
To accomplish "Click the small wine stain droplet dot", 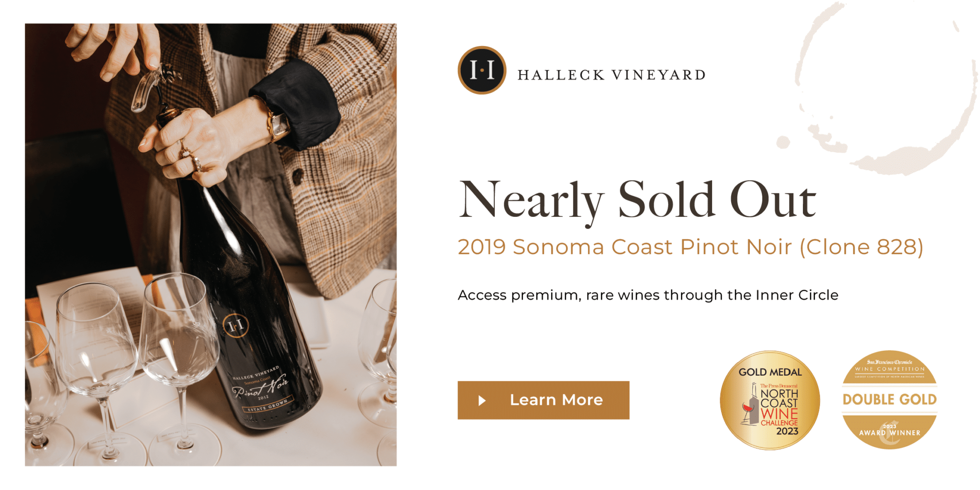I will pos(783,142).
